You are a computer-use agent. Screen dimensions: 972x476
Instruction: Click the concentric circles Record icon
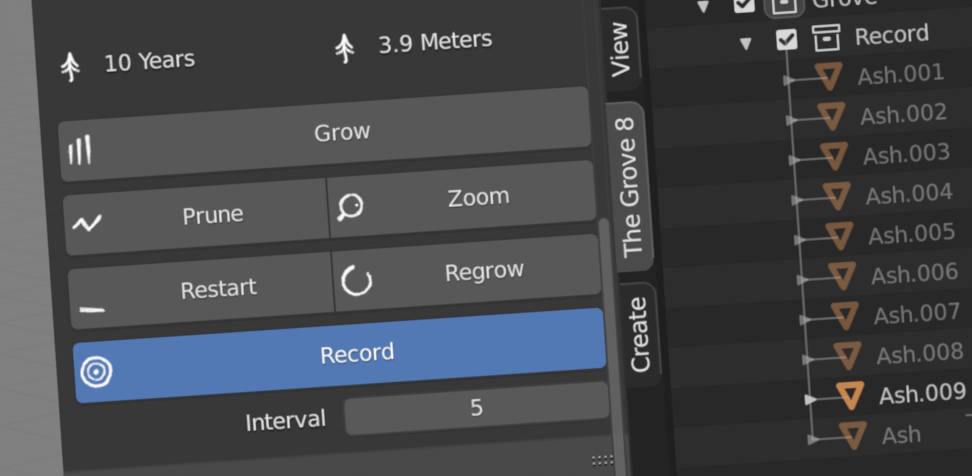(97, 372)
